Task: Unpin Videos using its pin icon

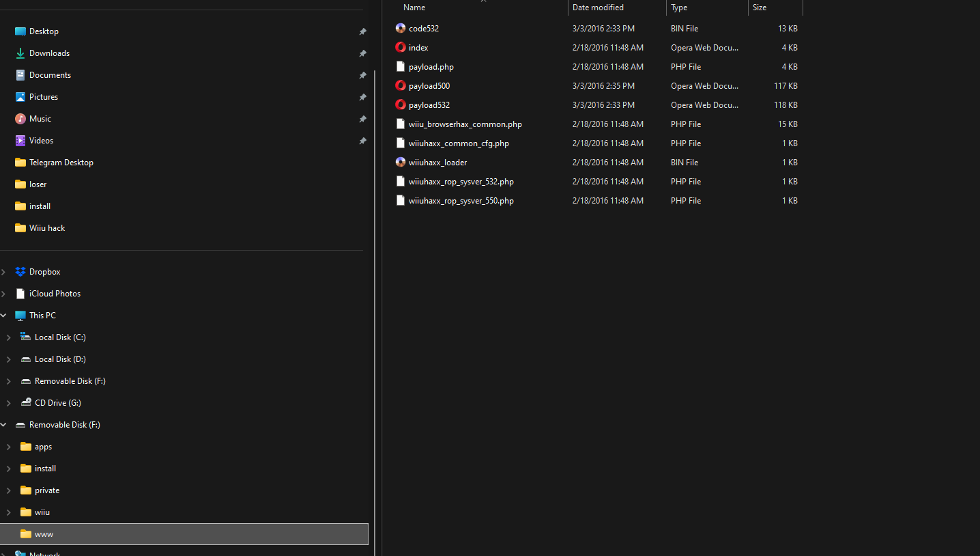Action: [362, 141]
